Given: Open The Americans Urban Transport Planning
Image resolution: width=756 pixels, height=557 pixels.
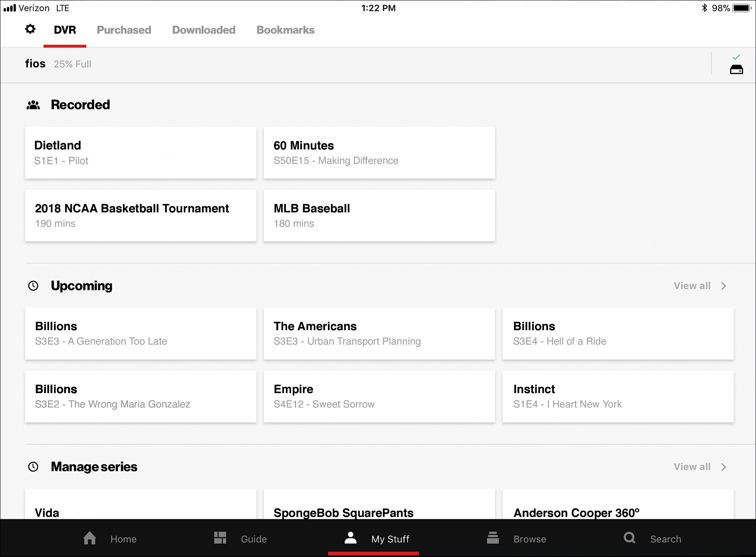Looking at the screenshot, I should click(379, 333).
